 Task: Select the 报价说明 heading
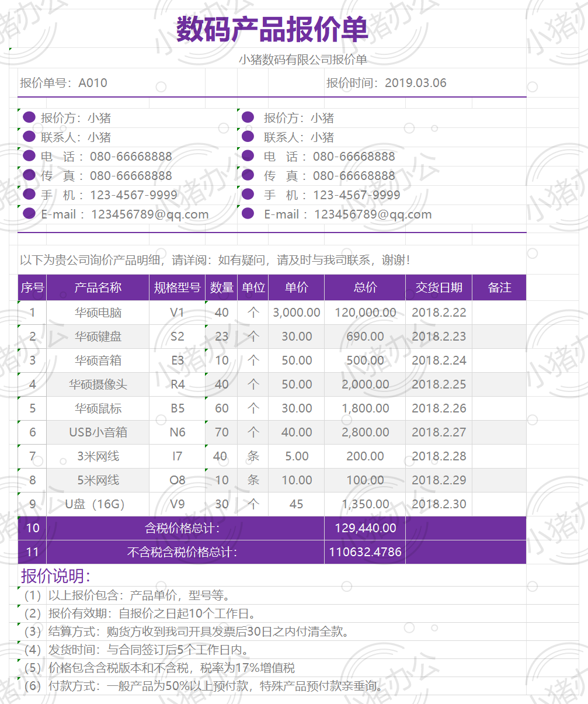[56, 576]
